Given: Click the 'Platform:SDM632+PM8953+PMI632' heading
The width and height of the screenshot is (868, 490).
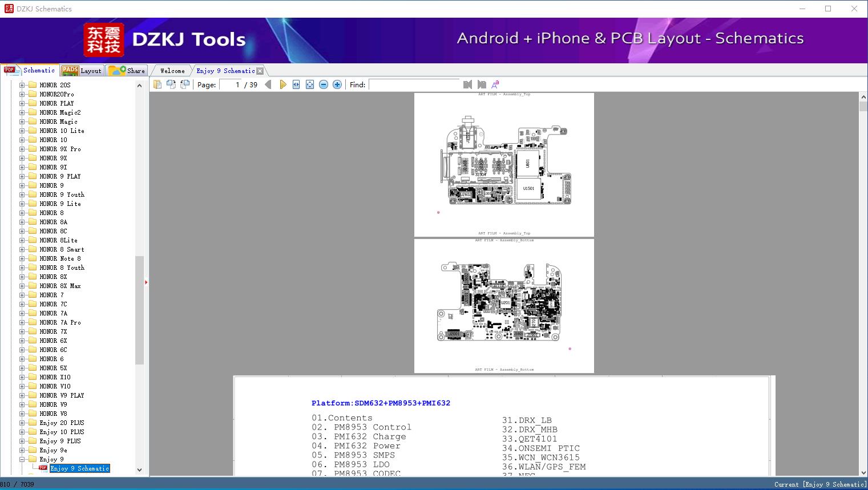Looking at the screenshot, I should pos(381,403).
